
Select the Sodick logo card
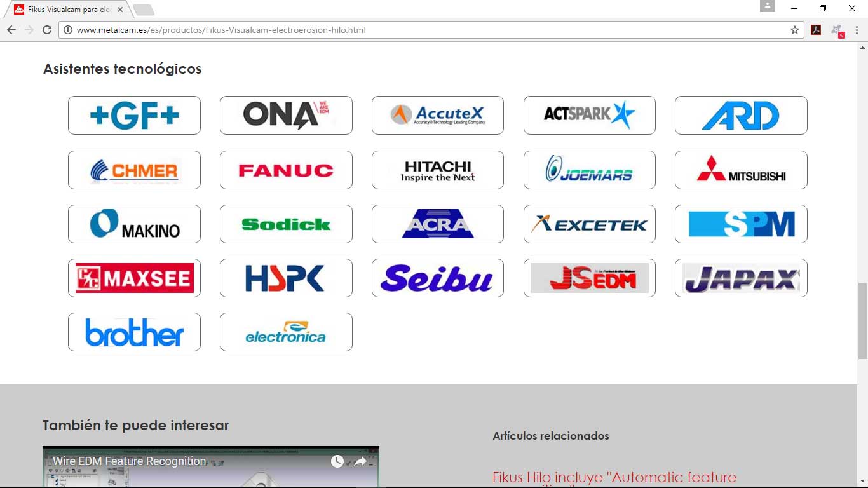coord(286,224)
